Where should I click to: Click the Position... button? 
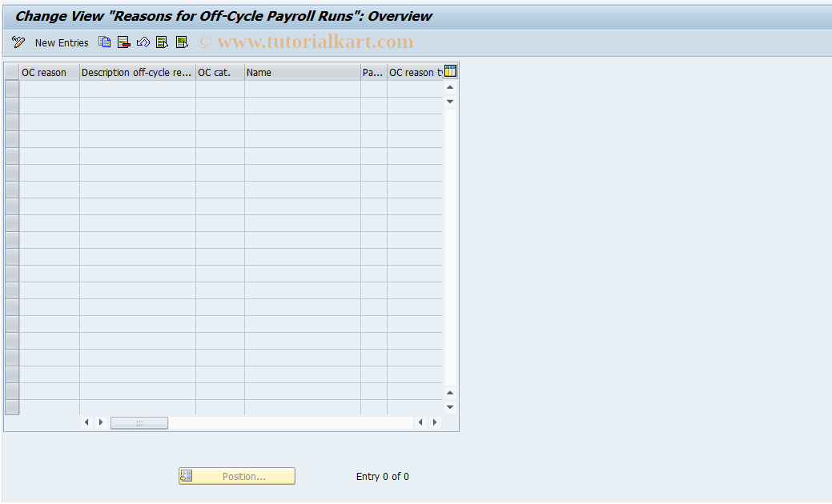237,476
